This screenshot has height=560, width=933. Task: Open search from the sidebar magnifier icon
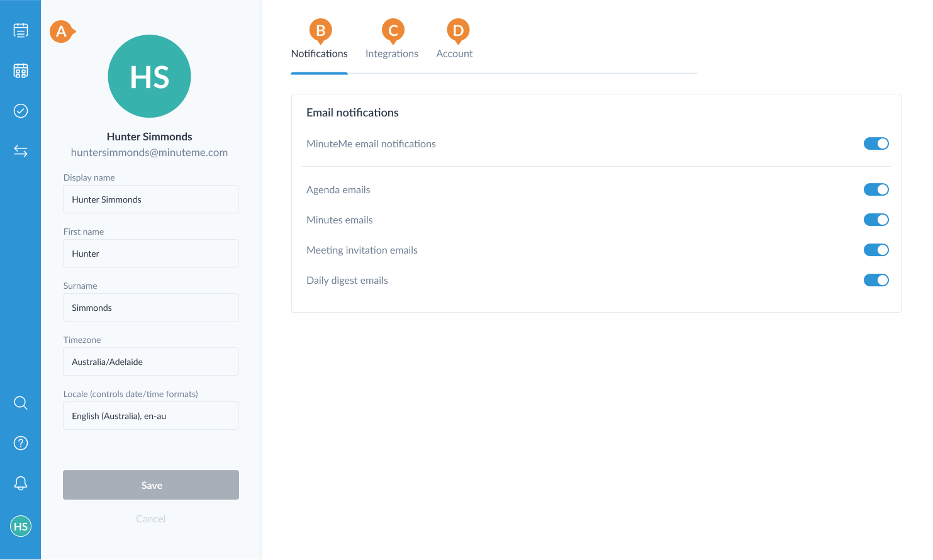(21, 403)
